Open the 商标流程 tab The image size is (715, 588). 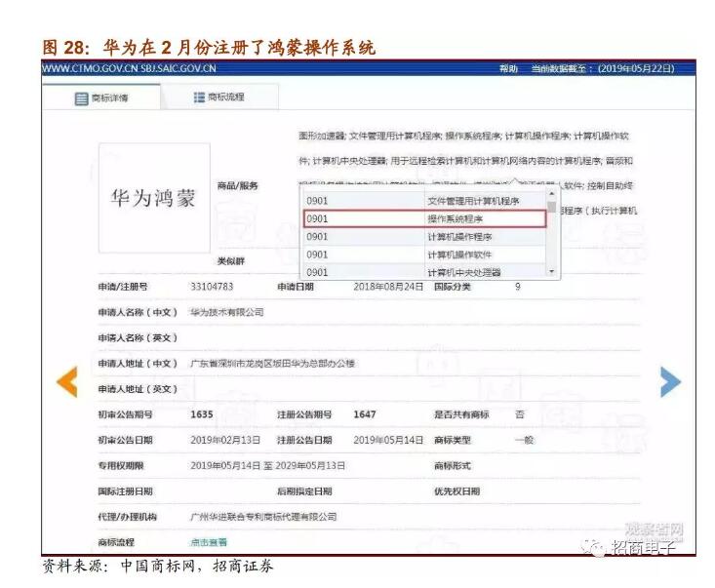pyautogui.click(x=218, y=98)
